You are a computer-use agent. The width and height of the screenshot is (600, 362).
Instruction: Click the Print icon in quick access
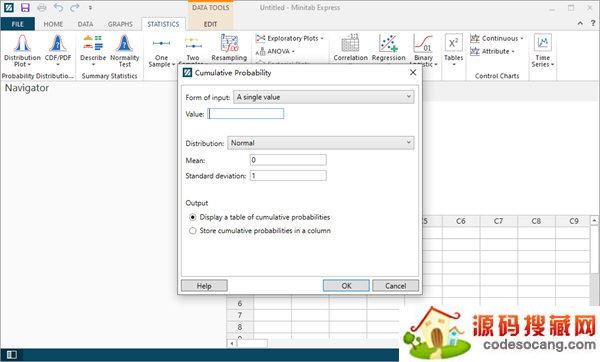42,7
